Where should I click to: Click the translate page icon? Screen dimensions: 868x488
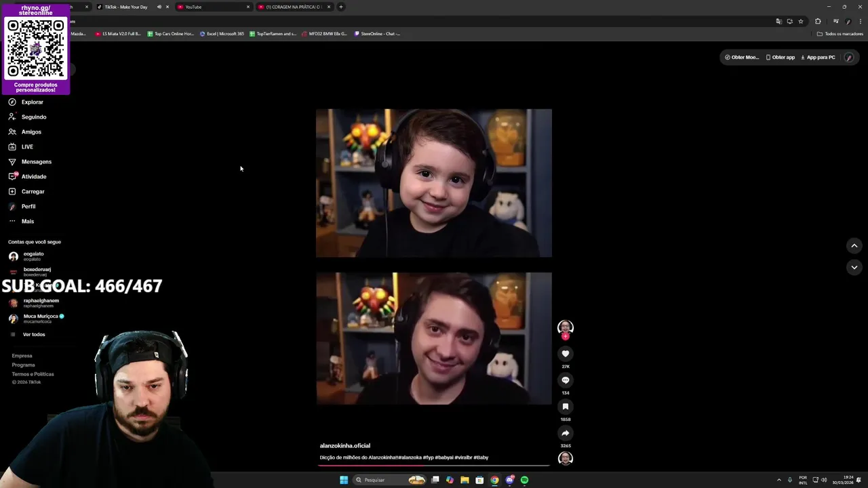(778, 22)
